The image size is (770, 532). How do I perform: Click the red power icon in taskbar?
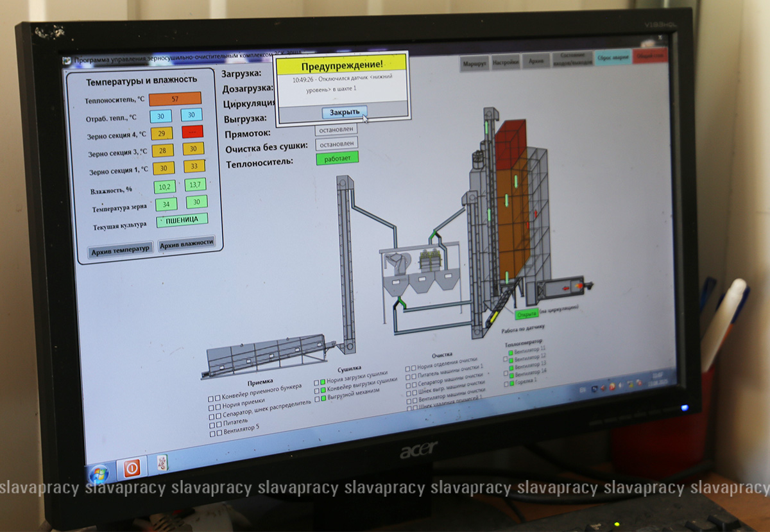pyautogui.click(x=132, y=468)
